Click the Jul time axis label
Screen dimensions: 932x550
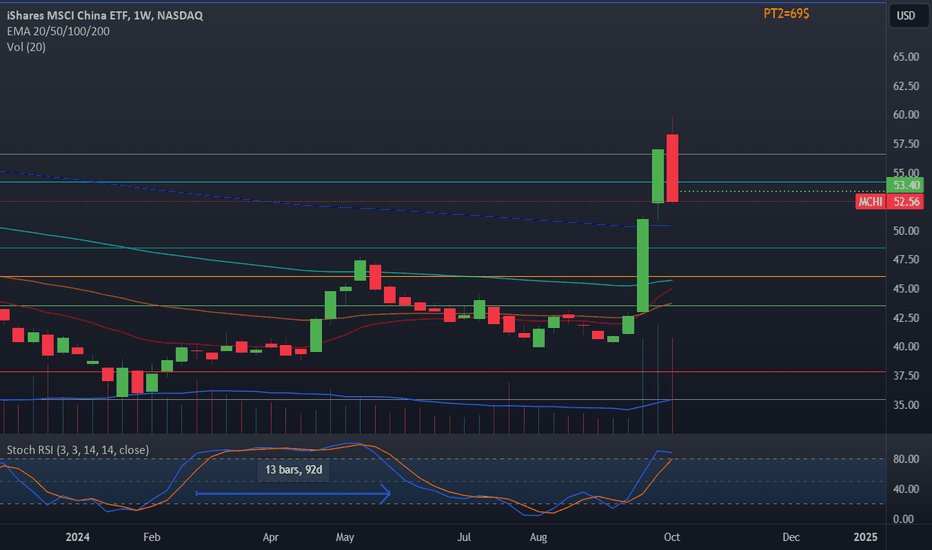point(464,537)
